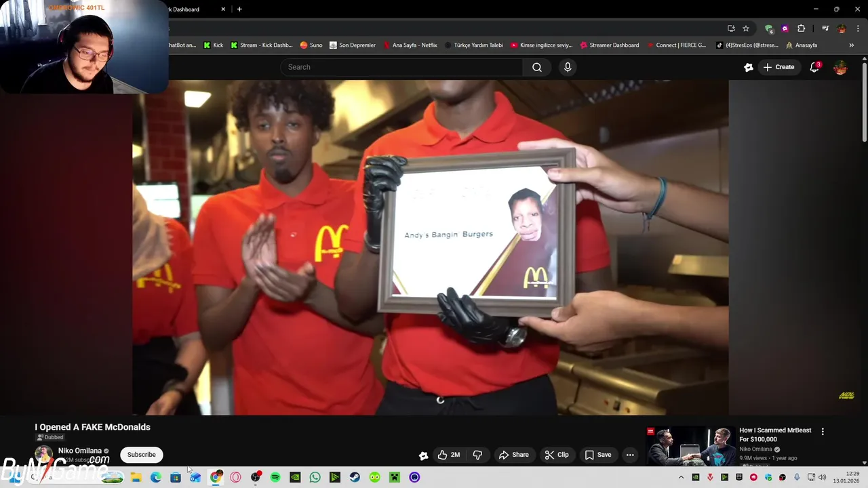
Task: Subscribe to Niko Omilana channel
Action: pos(141,455)
